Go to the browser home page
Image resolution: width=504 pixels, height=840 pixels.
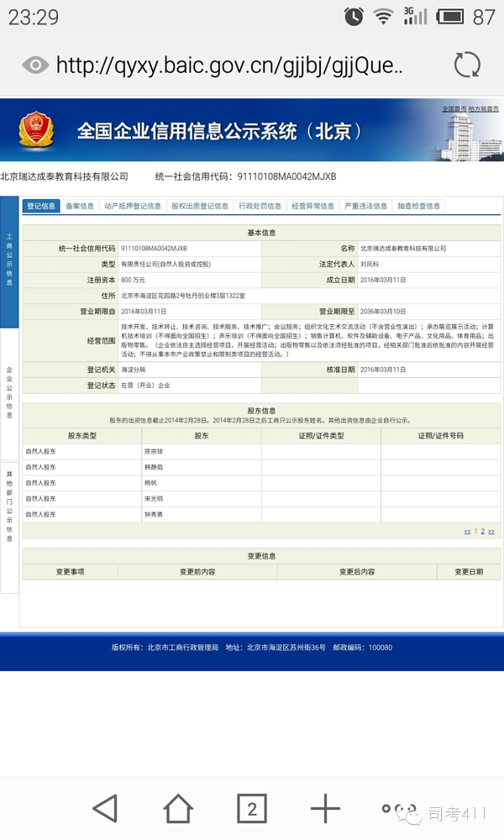[178, 808]
